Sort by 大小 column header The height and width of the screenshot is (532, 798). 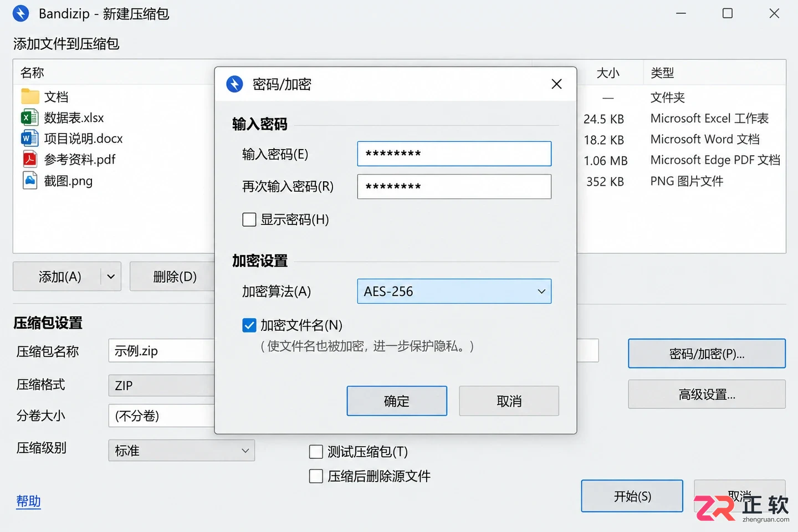(x=608, y=73)
